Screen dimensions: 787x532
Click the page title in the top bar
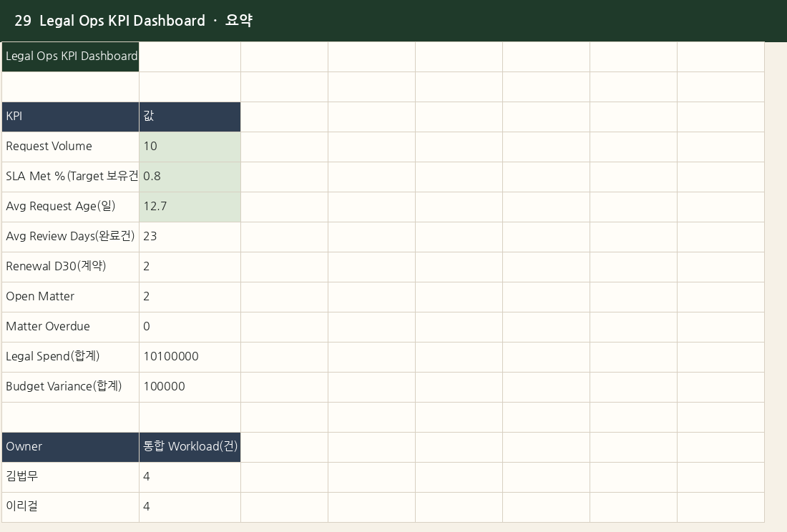tap(134, 21)
